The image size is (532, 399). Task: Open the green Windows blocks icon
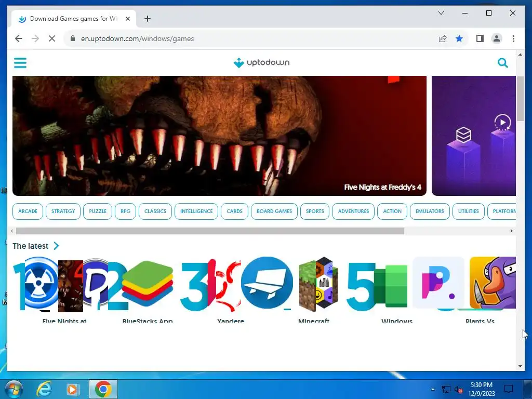click(x=391, y=286)
